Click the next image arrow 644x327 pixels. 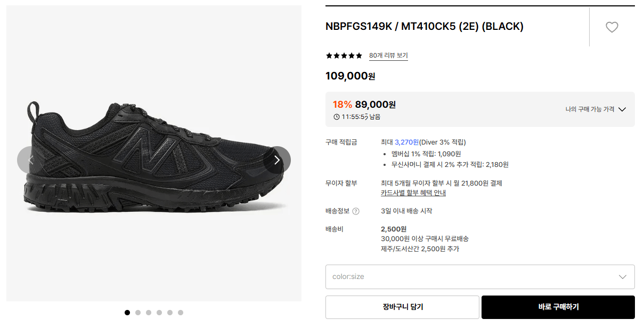pos(276,159)
